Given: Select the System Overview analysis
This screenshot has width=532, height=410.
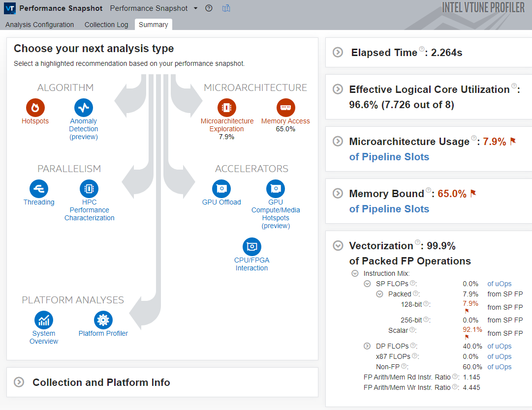Looking at the screenshot, I should tap(43, 320).
